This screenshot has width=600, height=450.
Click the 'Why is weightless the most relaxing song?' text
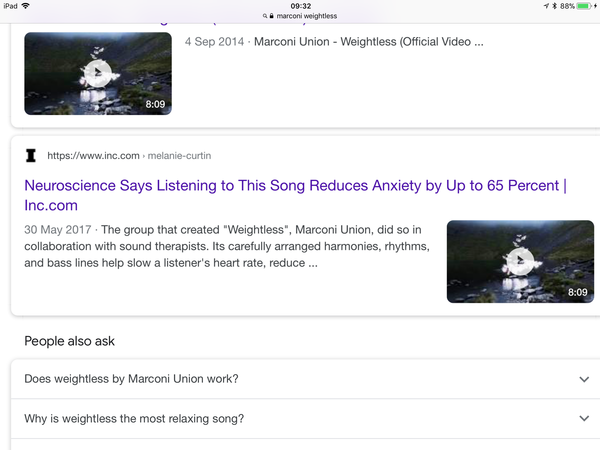(x=134, y=419)
